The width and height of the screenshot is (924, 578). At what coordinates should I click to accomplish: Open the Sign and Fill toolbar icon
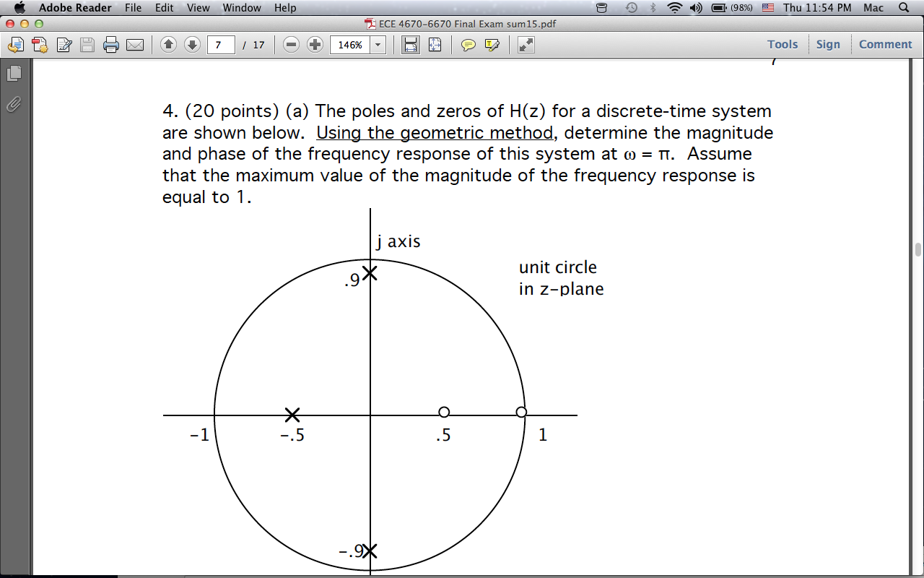[x=828, y=44]
